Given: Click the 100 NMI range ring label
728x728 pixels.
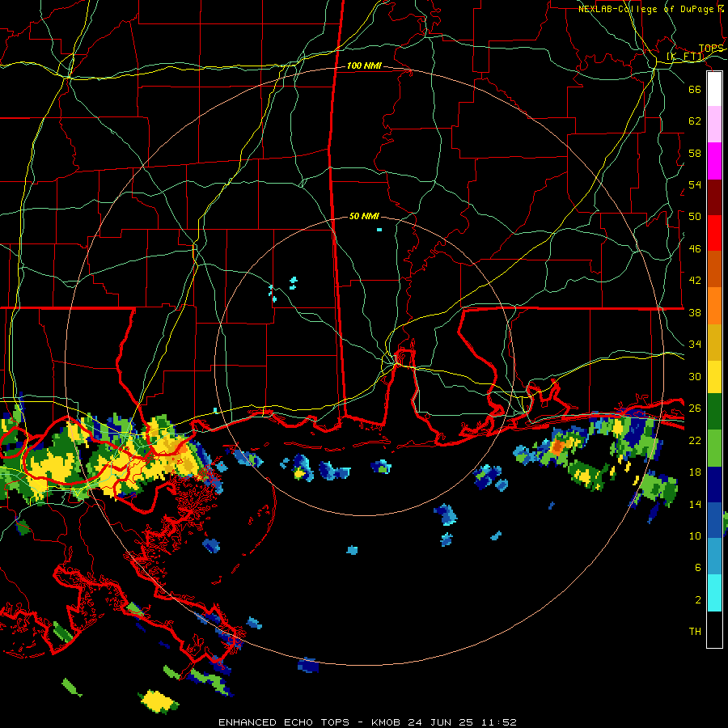Looking at the screenshot, I should (364, 66).
